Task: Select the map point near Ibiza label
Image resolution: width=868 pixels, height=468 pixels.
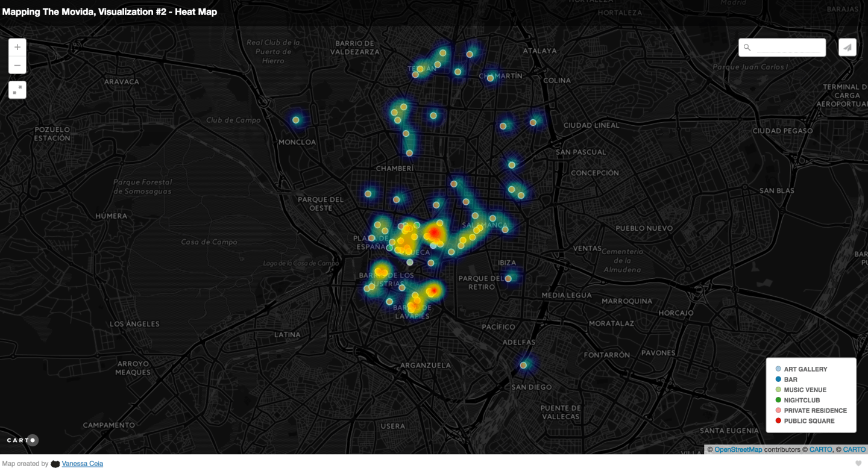Action: (508, 278)
